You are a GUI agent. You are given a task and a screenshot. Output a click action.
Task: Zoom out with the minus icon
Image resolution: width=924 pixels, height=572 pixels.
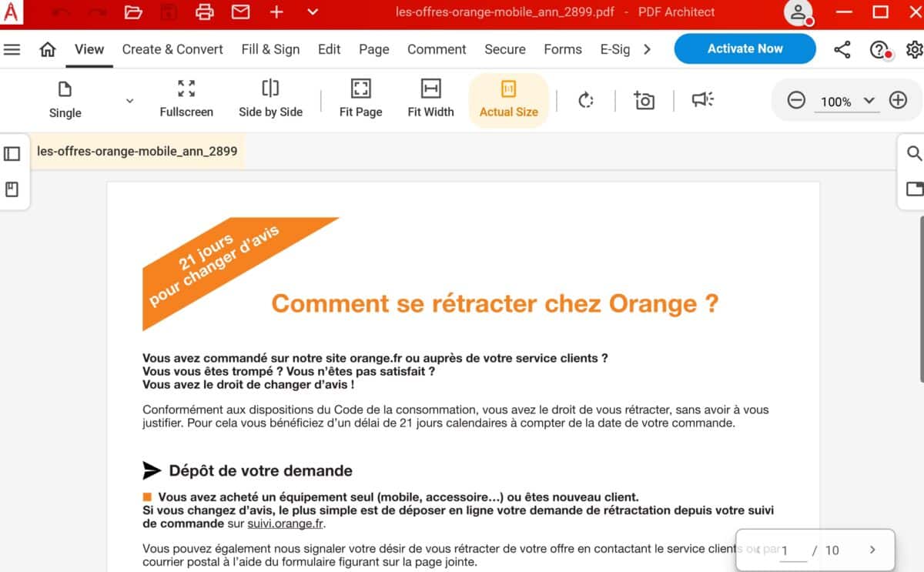pyautogui.click(x=796, y=100)
